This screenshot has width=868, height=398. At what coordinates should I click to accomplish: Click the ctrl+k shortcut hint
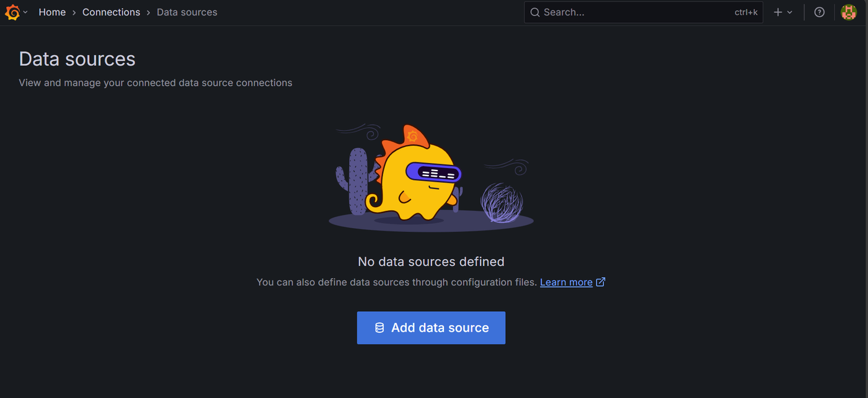pyautogui.click(x=746, y=12)
